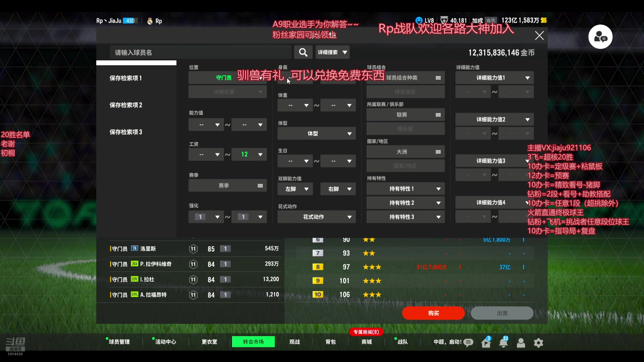Click the red 购买 button
This screenshot has width=644, height=362.
click(433, 313)
